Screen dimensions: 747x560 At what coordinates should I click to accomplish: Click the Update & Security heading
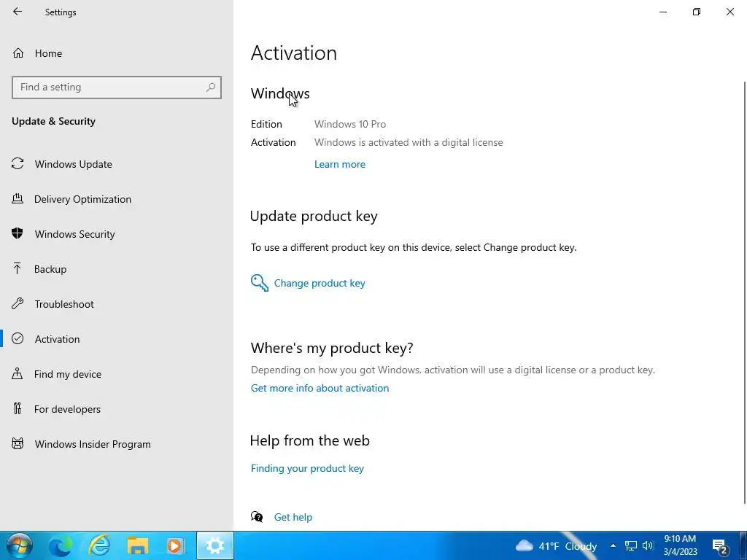tap(54, 122)
